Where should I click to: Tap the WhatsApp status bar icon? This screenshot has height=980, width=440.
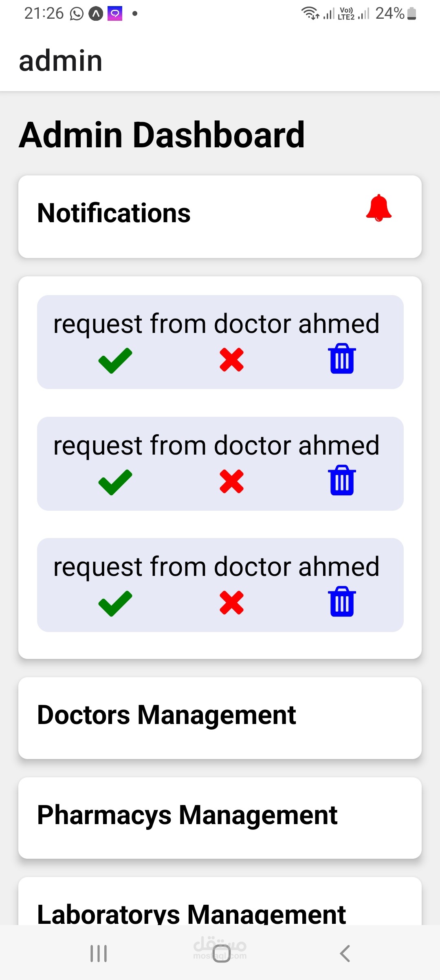[x=77, y=14]
